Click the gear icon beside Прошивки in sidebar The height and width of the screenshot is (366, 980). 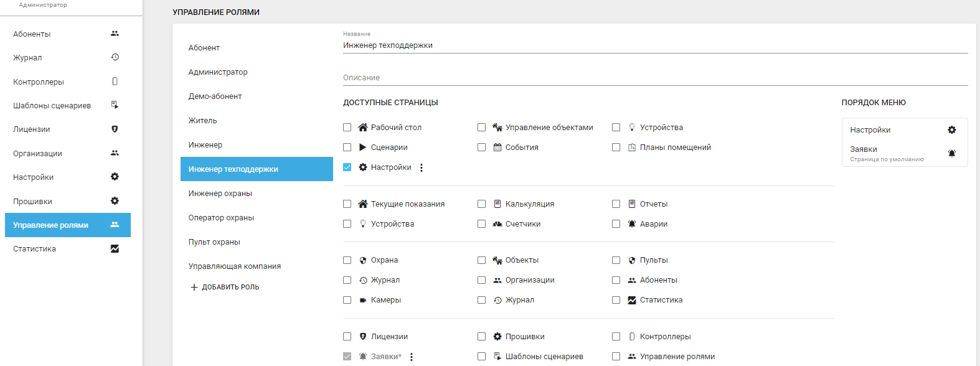[x=115, y=201]
